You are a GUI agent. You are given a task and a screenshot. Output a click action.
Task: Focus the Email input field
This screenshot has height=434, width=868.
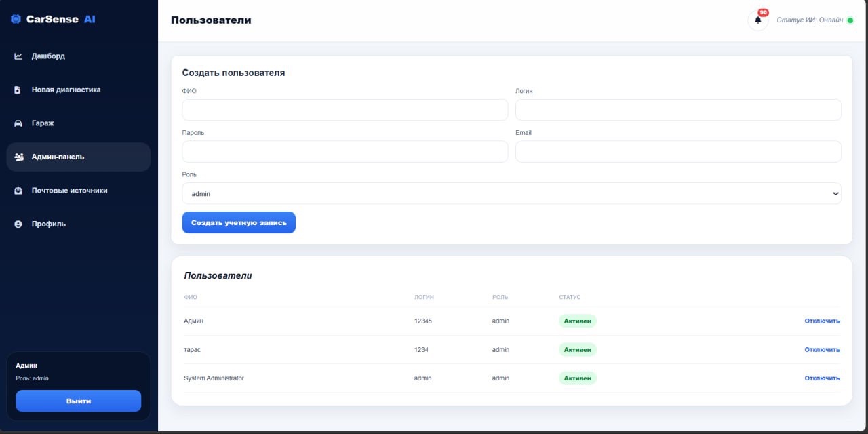coord(678,152)
